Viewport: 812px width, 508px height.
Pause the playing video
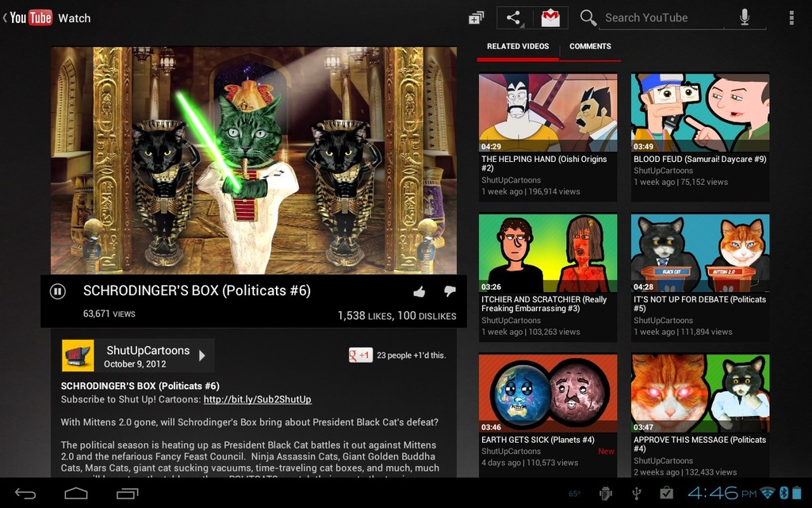point(57,291)
